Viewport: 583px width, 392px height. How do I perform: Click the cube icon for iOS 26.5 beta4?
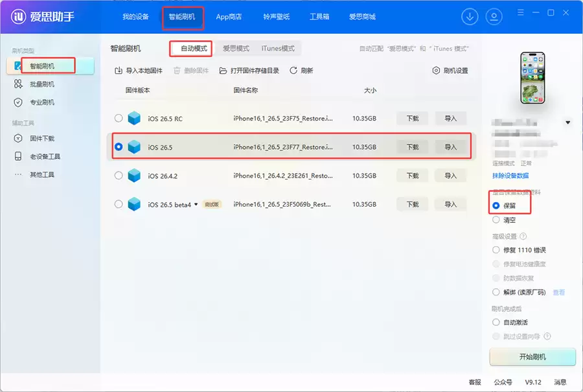click(134, 204)
